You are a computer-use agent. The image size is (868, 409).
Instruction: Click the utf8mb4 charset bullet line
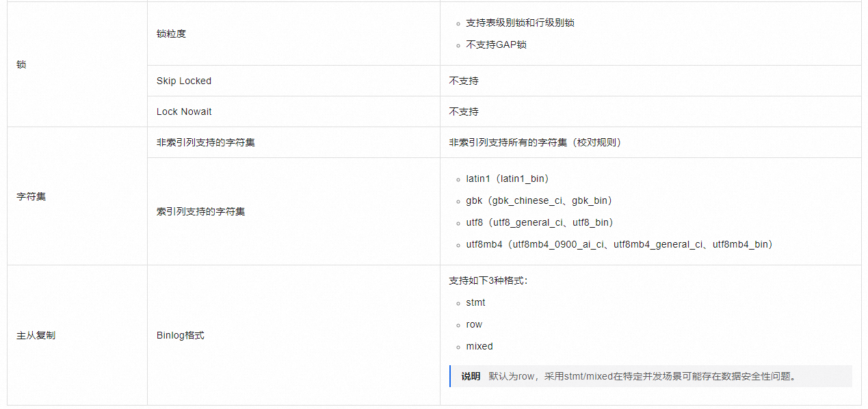click(x=620, y=244)
